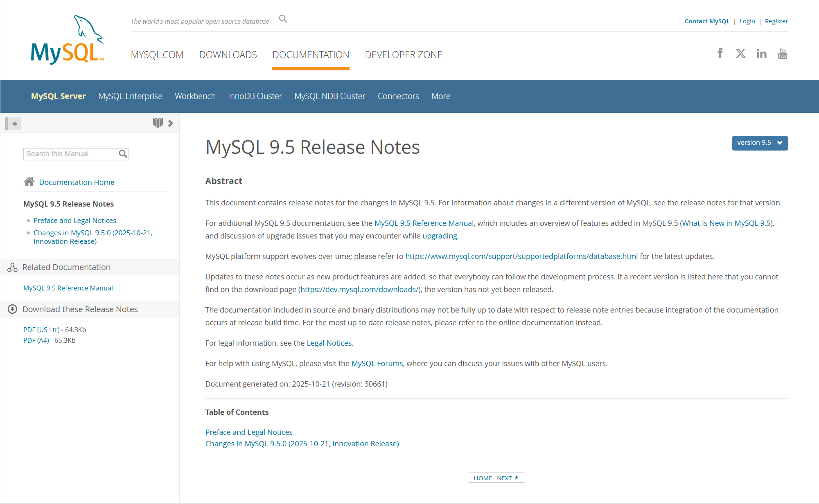819x504 pixels.
Task: Open the MySQL Forums link
Action: tap(377, 363)
